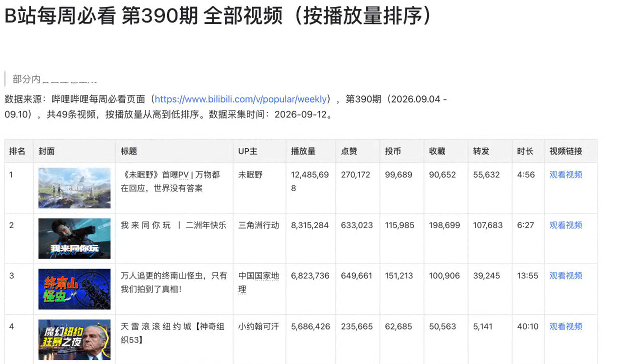Click title 《未眠野》首曝PV 万物都在回应

(x=170, y=181)
